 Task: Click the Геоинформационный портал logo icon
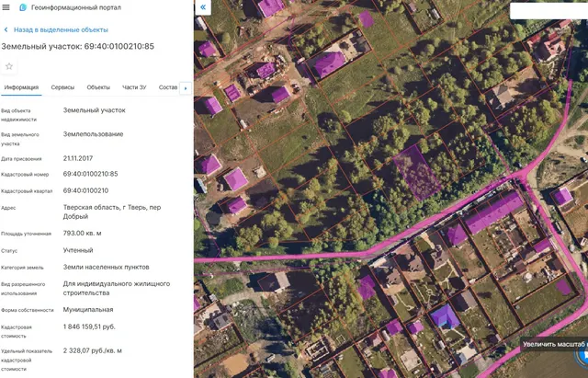[23, 7]
